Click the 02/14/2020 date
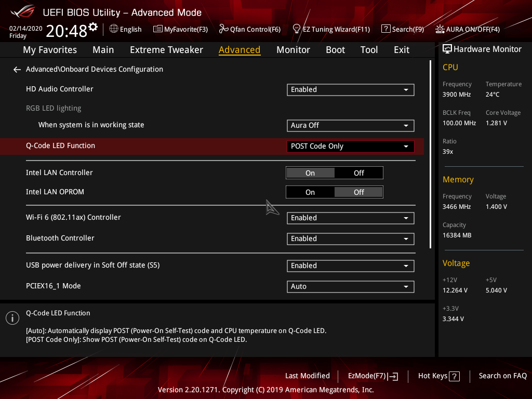The width and height of the screenshot is (532, 399). 26,29
